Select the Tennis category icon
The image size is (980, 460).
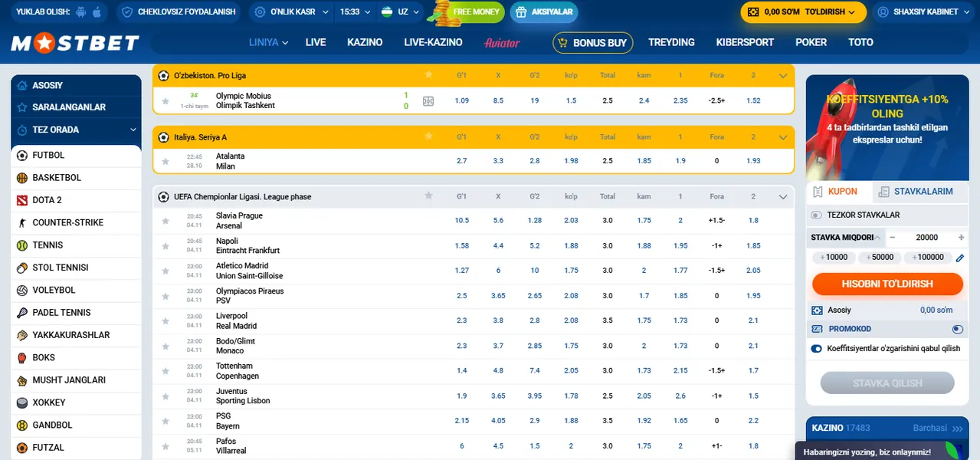pos(21,245)
